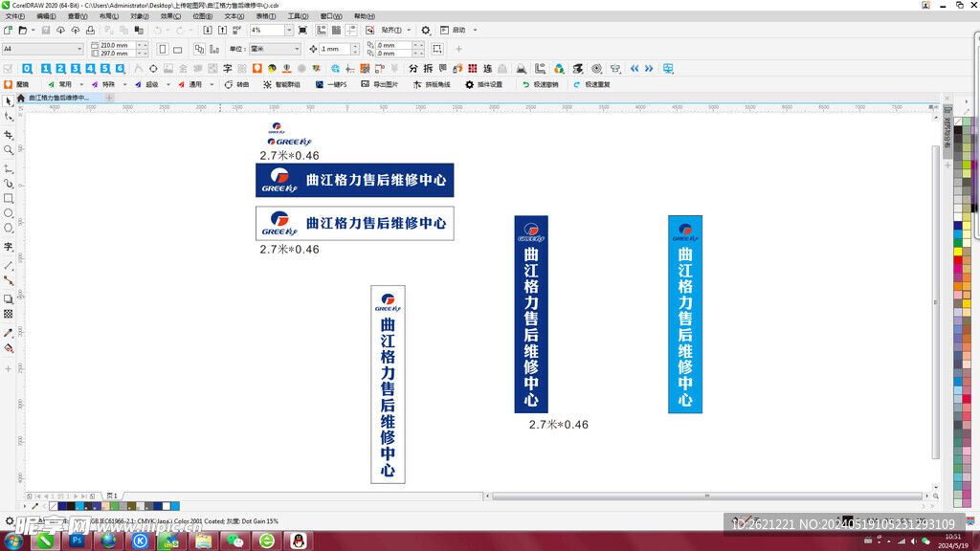Select the Transparency checkerboard tool
This screenshot has width=980, height=551.
(8, 314)
